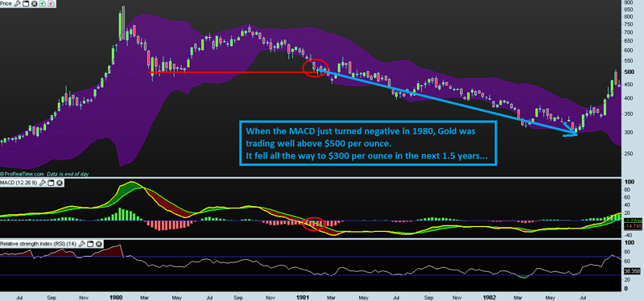Click the ProRealTime.com data notice text
This screenshot has width=644, height=301.
44,174
